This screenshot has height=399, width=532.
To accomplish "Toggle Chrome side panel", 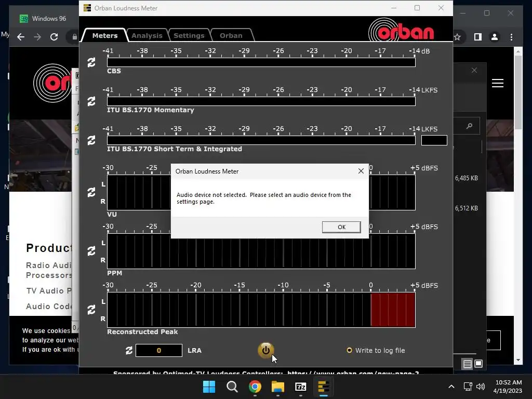I will 478,37.
